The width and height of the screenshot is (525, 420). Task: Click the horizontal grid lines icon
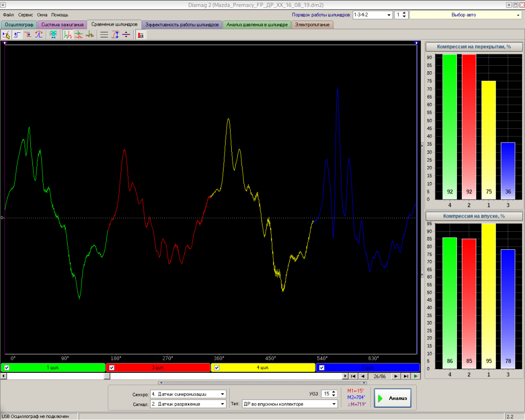tap(104, 34)
